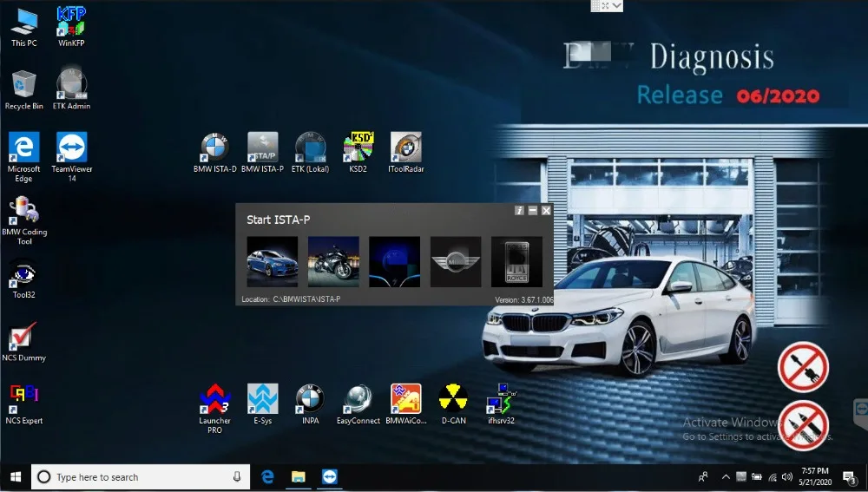The height and width of the screenshot is (492, 868).
Task: Open BMW Coding Tool shortcut
Action: coord(23,220)
